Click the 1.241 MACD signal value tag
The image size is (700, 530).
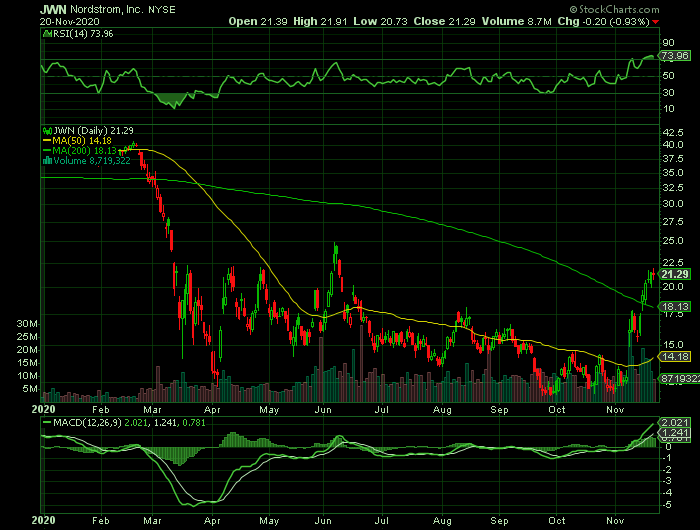click(675, 433)
